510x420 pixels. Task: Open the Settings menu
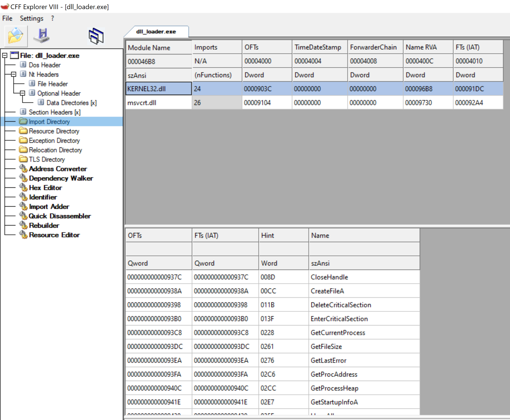pos(32,18)
